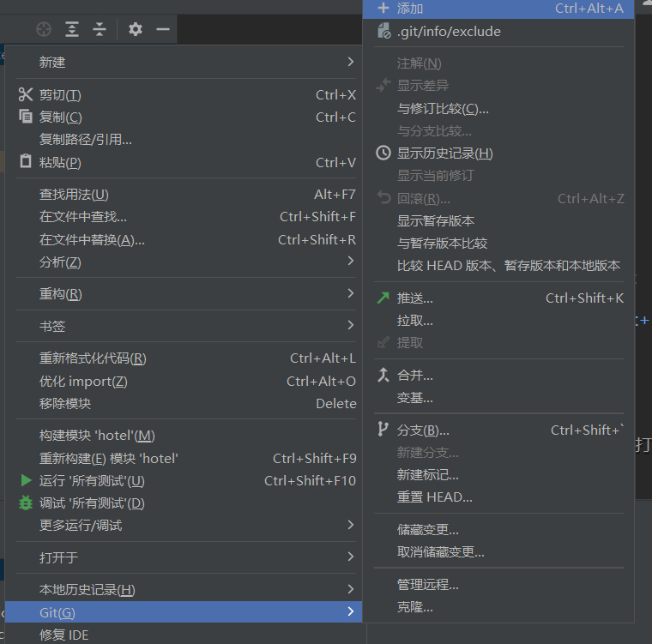Click the copy icon beside 复制(C)
Image resolution: width=652 pixels, height=644 pixels.
[x=26, y=117]
